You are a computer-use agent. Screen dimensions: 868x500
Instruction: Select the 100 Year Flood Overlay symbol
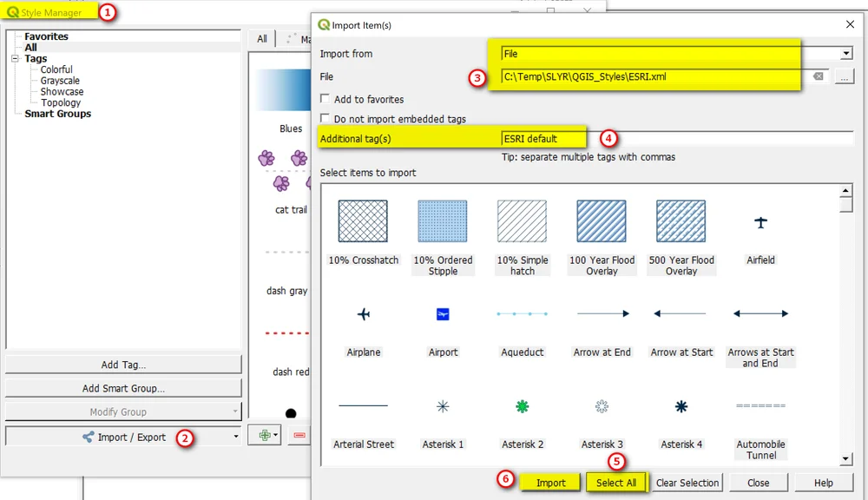coord(602,221)
